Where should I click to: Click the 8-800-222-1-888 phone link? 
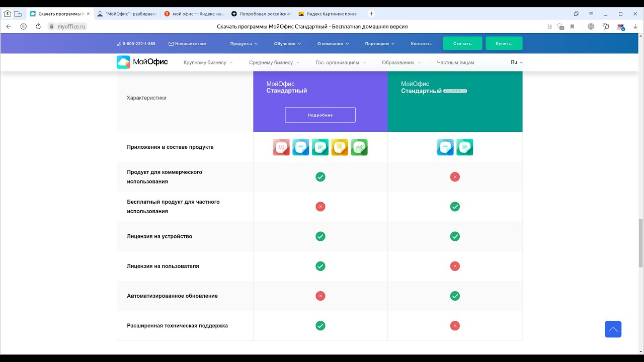(136, 44)
